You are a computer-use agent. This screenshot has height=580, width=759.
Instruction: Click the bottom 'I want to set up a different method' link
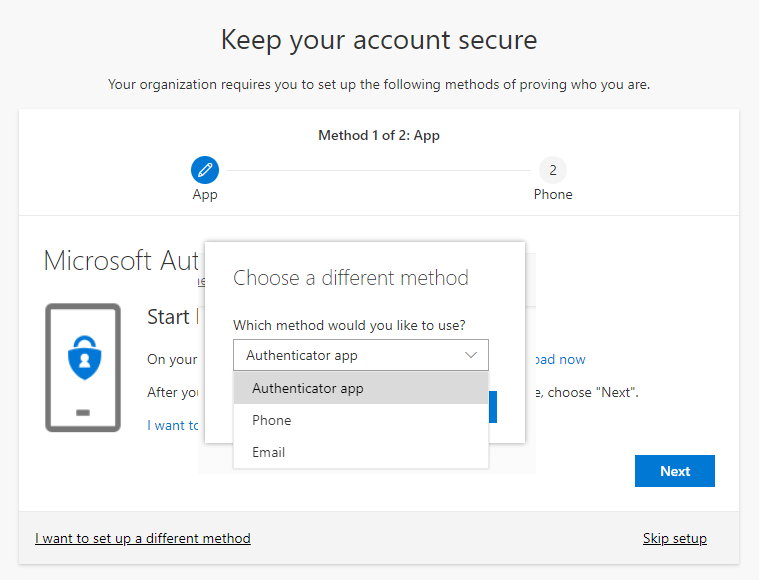[143, 538]
